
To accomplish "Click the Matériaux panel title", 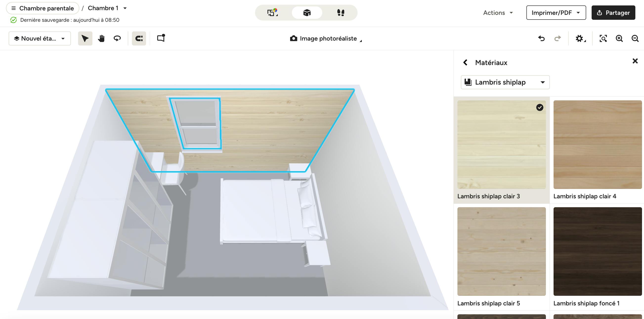I will pyautogui.click(x=491, y=62).
